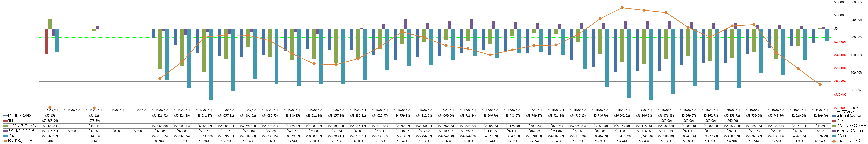The height and width of the screenshot is (144, 868).
Task: Click the 178.43% ratio cell
Action: 556,141
